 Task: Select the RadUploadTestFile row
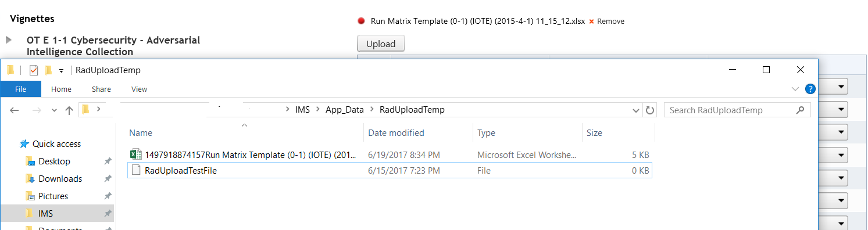390,170
